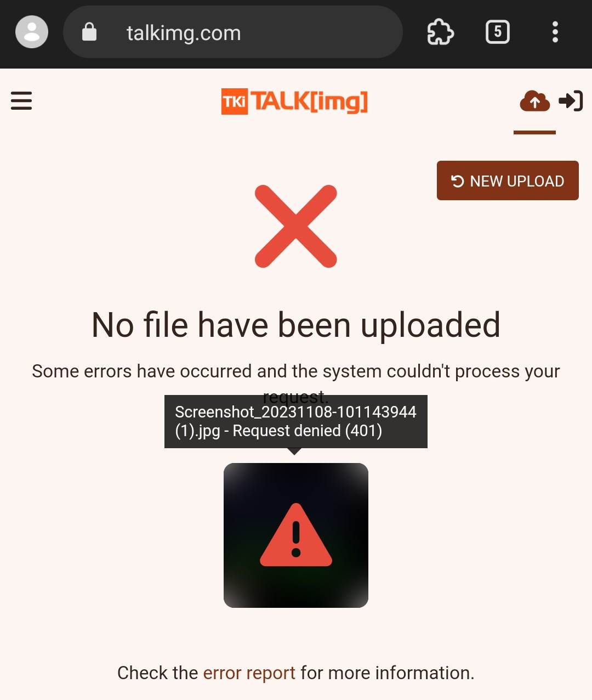Click the circular arrow on NEW UPLOAD
This screenshot has width=592, height=700.
(458, 181)
